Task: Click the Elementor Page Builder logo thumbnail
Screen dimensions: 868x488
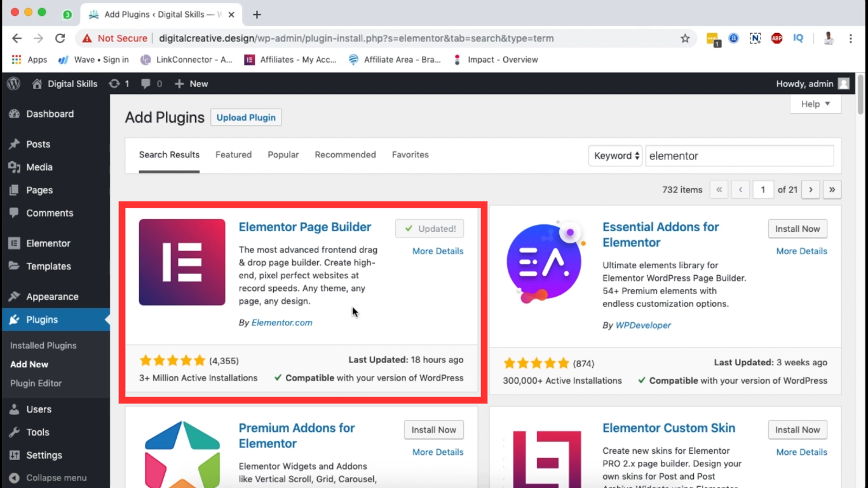Action: point(182,262)
